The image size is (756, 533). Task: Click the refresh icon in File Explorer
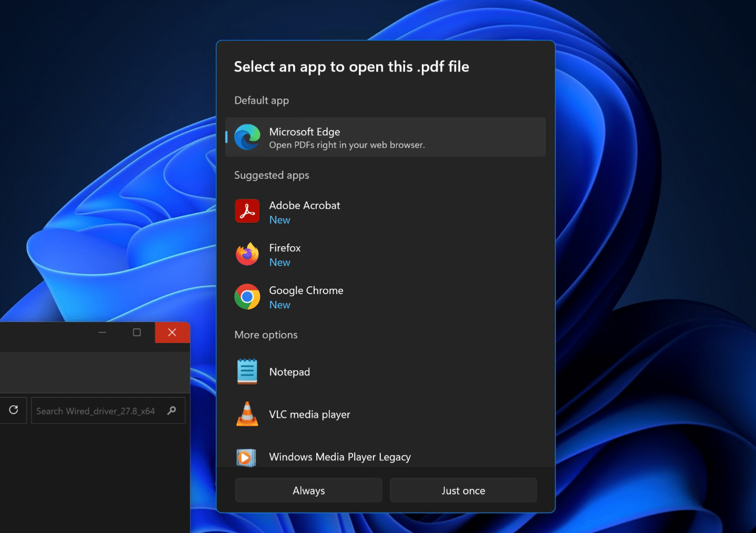point(14,410)
